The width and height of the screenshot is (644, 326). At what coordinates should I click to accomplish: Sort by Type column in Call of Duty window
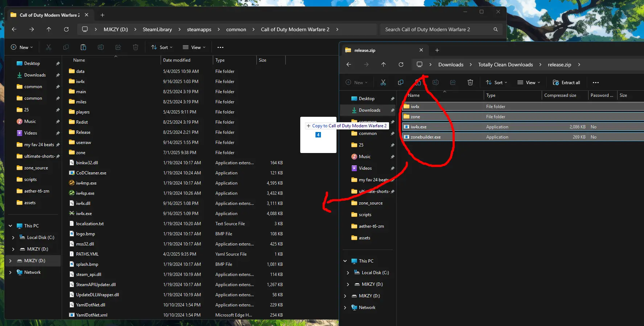pyautogui.click(x=235, y=60)
